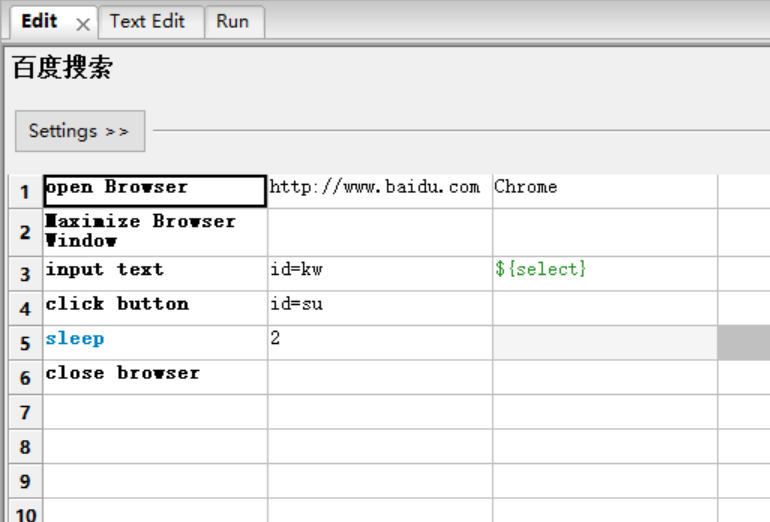Image resolution: width=770 pixels, height=522 pixels.
Task: Select row header 6
Action: point(26,377)
